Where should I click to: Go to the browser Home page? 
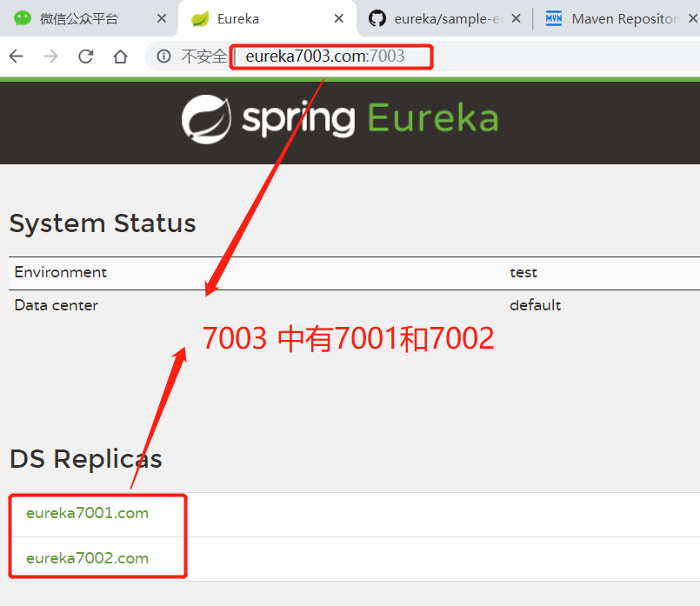[x=120, y=57]
